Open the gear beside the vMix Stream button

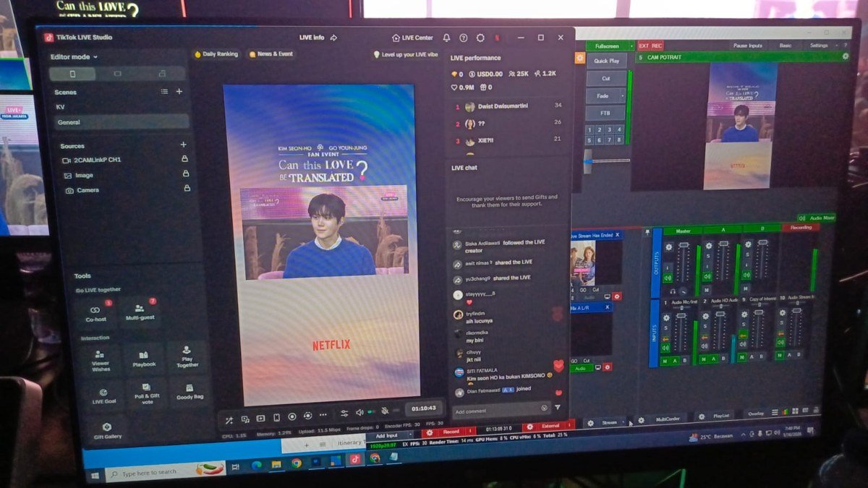(590, 424)
